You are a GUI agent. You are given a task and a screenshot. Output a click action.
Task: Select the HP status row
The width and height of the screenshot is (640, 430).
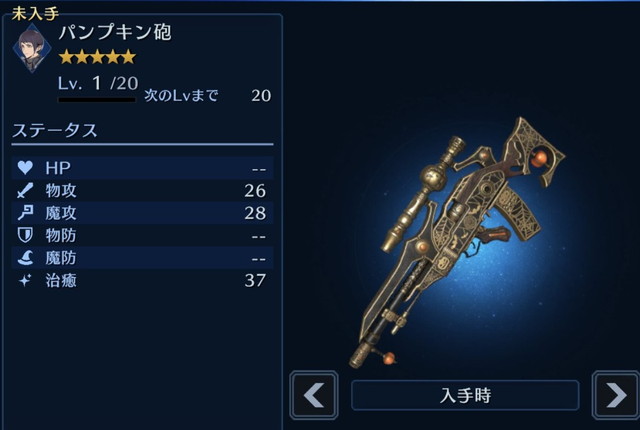pyautogui.click(x=142, y=168)
